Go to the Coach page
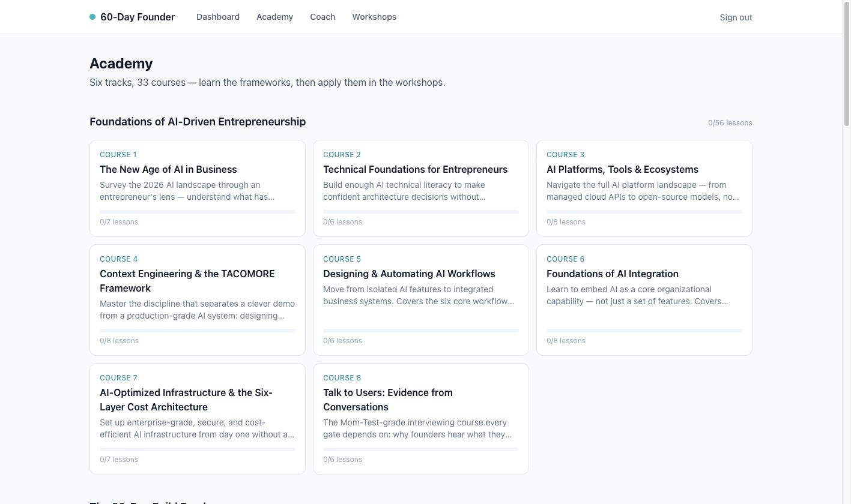 pos(323,17)
